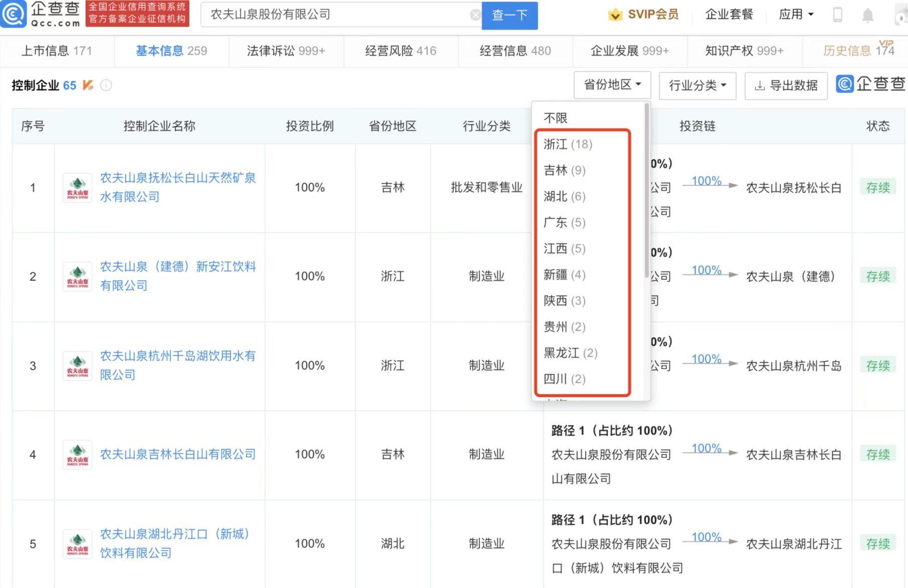Viewport: 908px width, 588px height.
Task: Switch to the 法律诉讼 999+ tab
Action: pyautogui.click(x=286, y=51)
